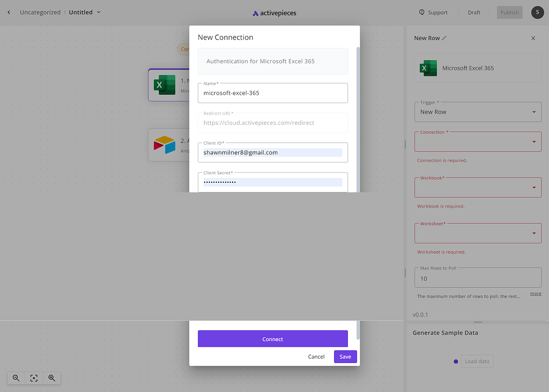Open the Connection dropdown

[x=478, y=142]
